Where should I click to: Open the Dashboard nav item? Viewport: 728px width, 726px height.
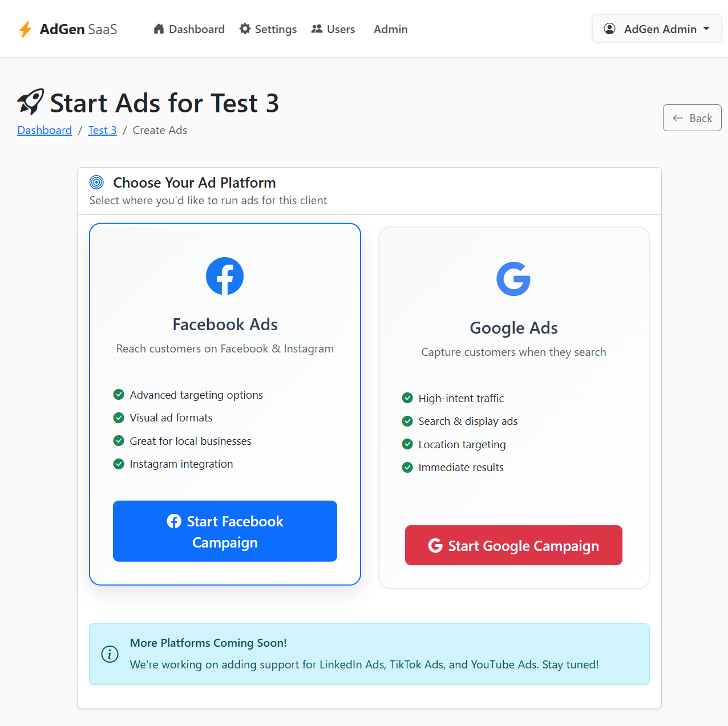click(189, 29)
